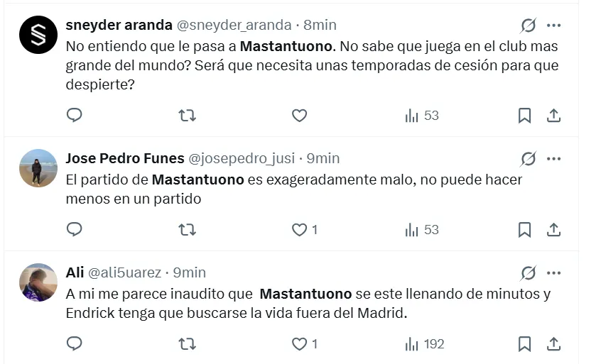
Task: Open Grok icon on sneyder aranda's tweet
Action: pyautogui.click(x=529, y=26)
